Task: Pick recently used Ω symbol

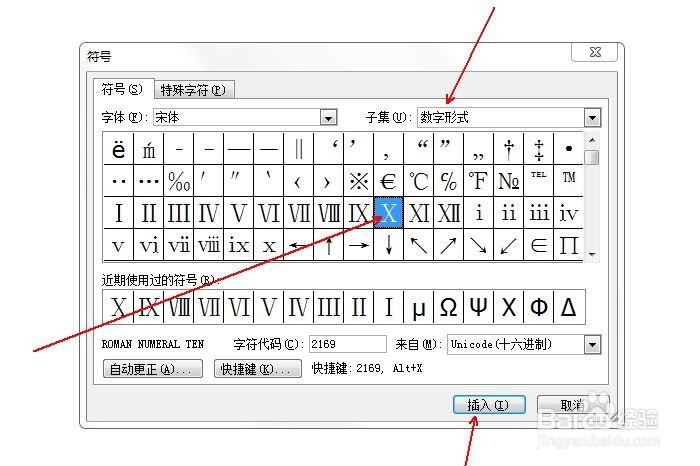Action: pos(448,307)
